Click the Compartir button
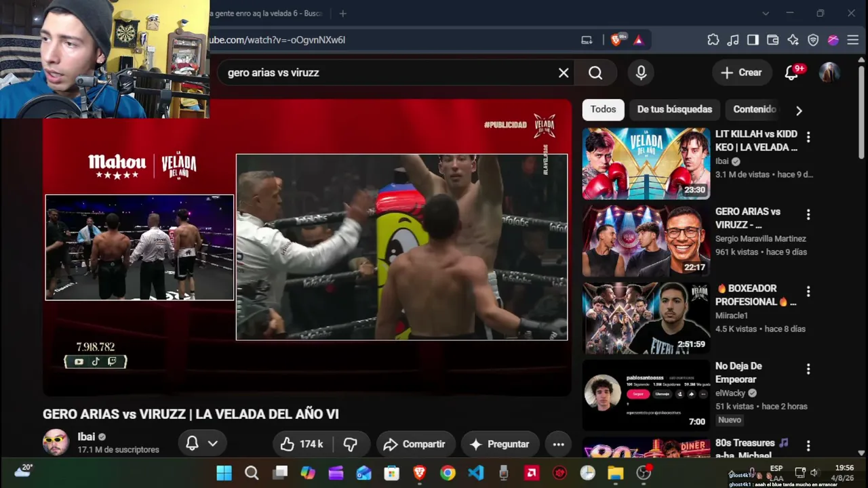The width and height of the screenshot is (868, 488). (x=416, y=444)
